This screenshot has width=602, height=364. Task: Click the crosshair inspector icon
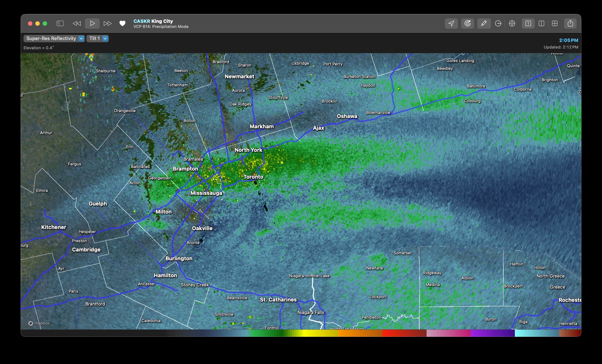512,24
